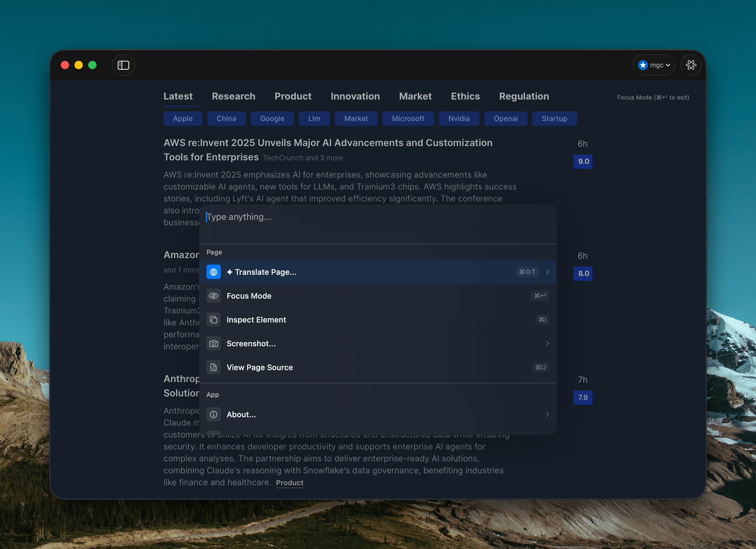This screenshot has height=549, width=756.
Task: Filter by the Nvidia tag
Action: point(459,119)
